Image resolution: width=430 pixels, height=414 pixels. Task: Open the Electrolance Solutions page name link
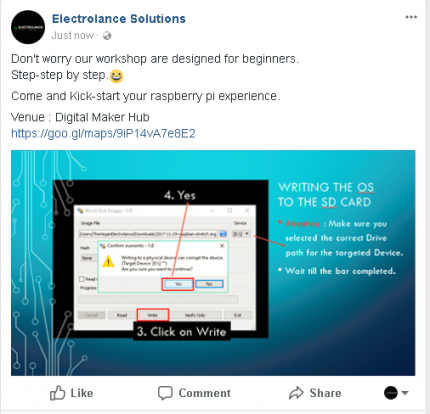click(119, 19)
